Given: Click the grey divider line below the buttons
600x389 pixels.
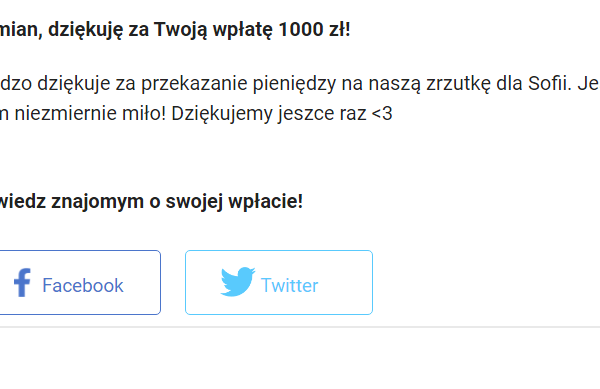Looking at the screenshot, I should 300,327.
